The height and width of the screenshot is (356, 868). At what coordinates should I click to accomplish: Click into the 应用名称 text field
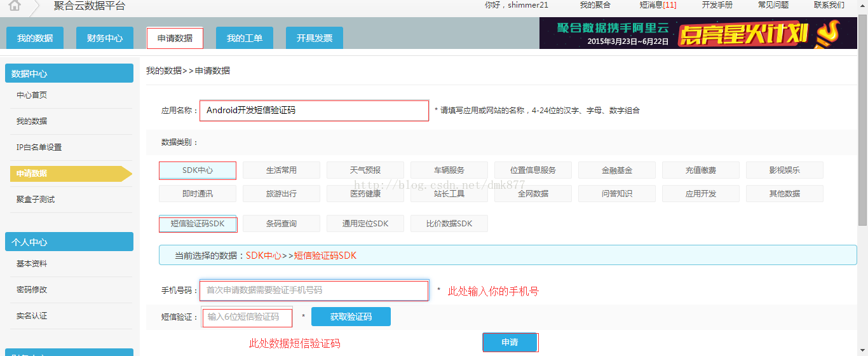[x=314, y=111]
